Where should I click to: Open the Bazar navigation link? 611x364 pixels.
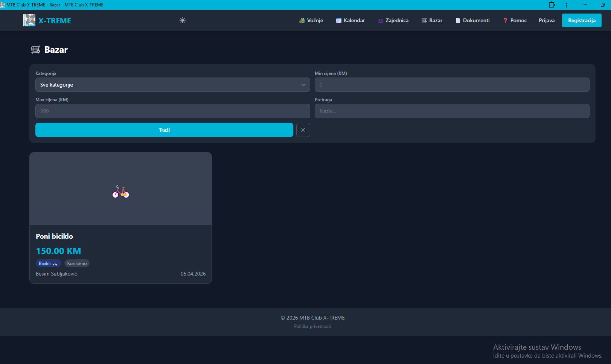[432, 20]
